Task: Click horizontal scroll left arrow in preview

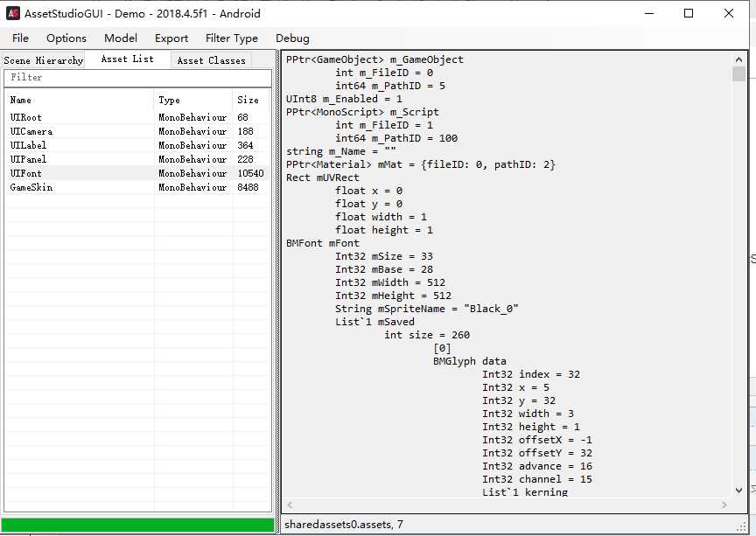Action: [290, 505]
